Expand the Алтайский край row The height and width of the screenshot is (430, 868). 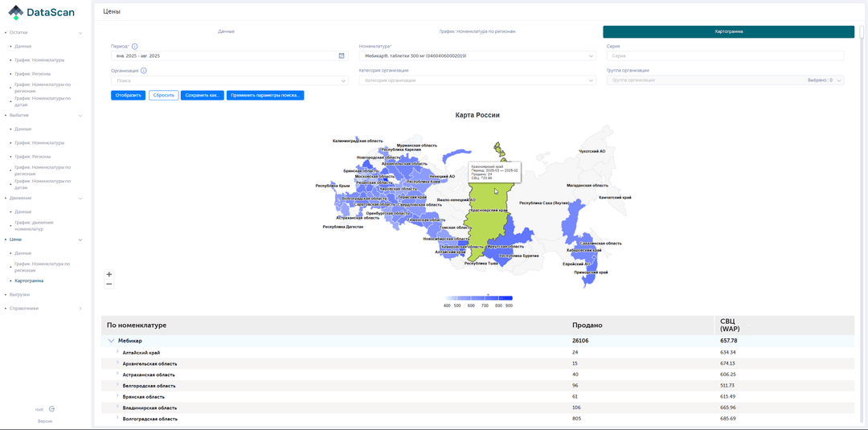(117, 351)
